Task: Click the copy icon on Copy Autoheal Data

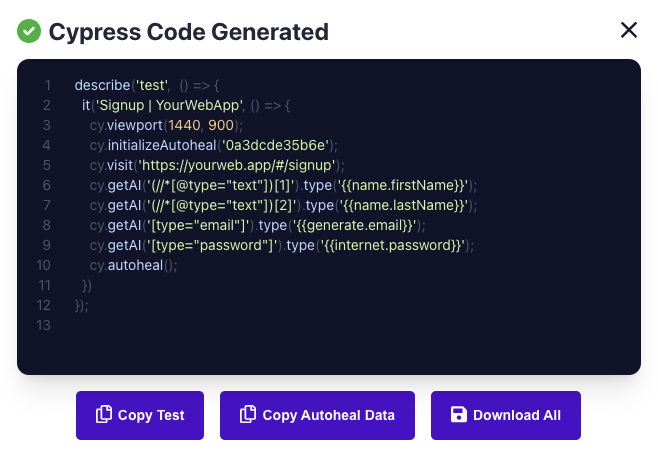Action: pos(247,415)
